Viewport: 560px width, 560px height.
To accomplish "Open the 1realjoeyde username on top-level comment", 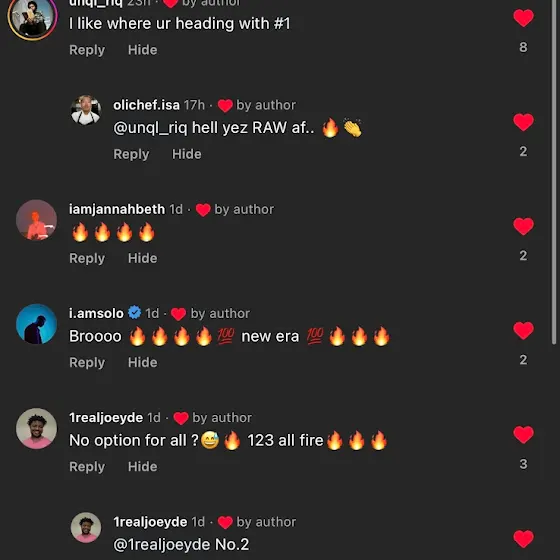I will click(106, 418).
